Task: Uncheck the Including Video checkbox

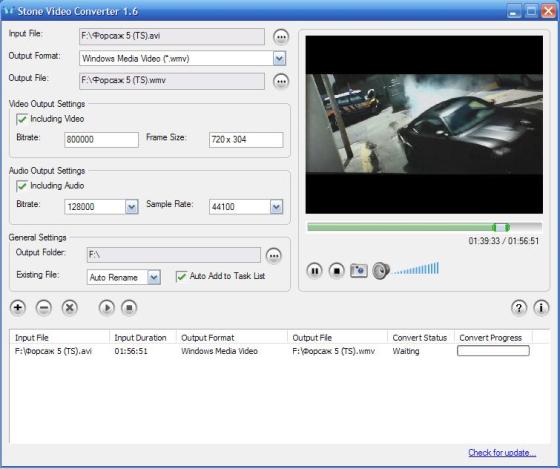Action: [x=22, y=119]
